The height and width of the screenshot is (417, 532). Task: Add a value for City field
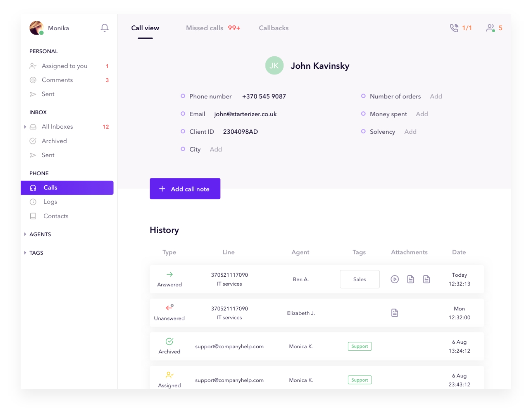click(x=216, y=150)
